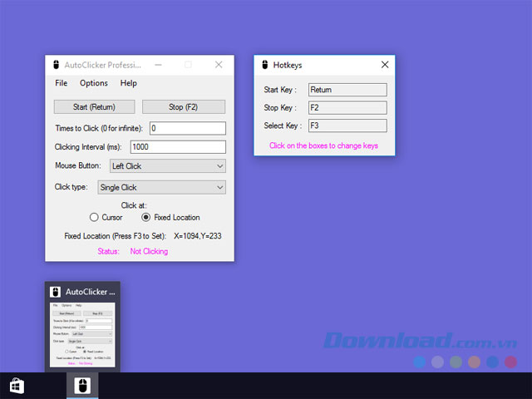The image size is (532, 399).
Task: Select the AutoClicker window preview thumbnail
Action: coord(82,335)
